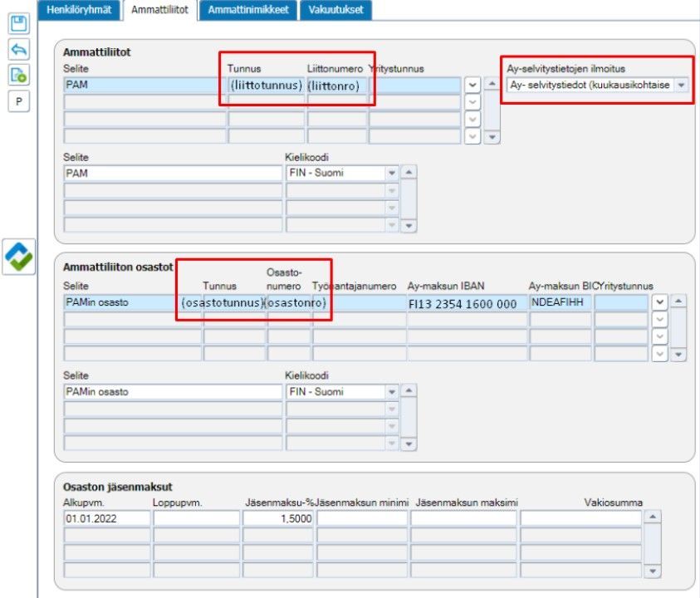Select the Ammattiliitot tab
Screen dimensions: 700x598
[159, 10]
